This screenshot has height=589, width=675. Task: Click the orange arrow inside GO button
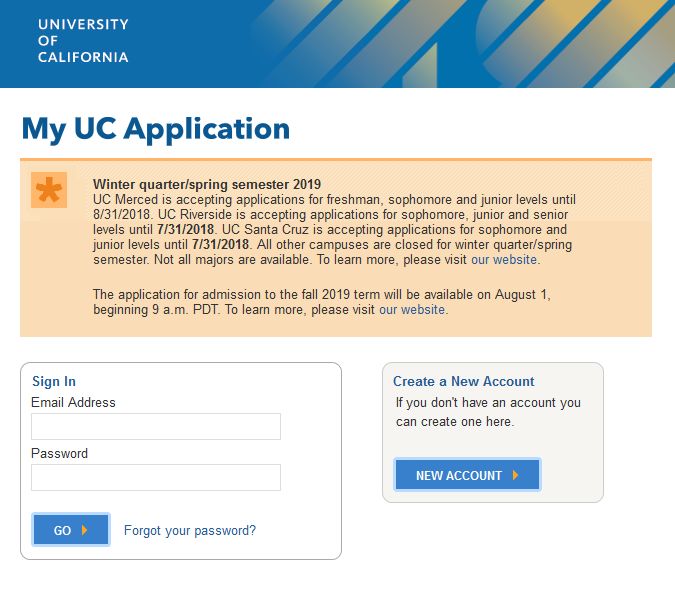[84, 530]
